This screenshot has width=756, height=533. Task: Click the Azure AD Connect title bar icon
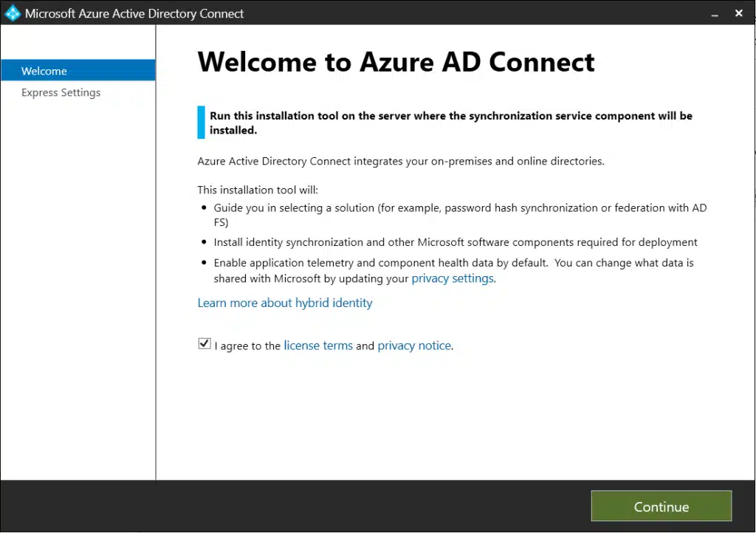[13, 13]
